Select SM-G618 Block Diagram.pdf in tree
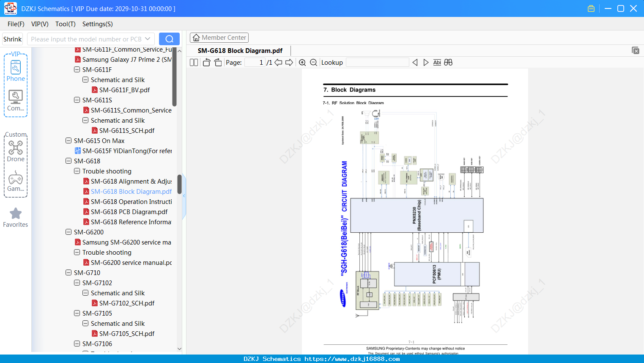The image size is (644, 363). coord(128,191)
